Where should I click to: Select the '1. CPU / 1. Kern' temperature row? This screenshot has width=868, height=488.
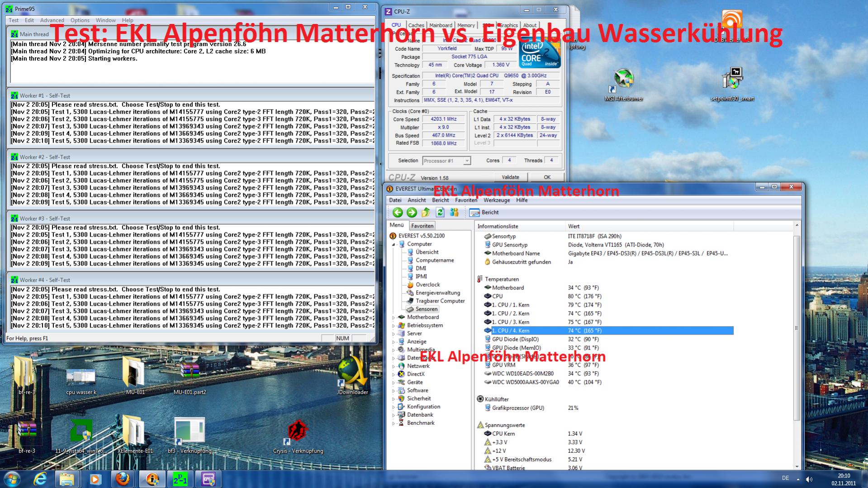pyautogui.click(x=608, y=305)
